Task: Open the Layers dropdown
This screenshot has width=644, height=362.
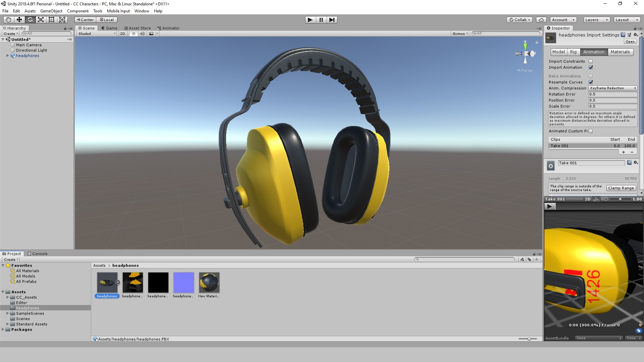Action: click(x=597, y=20)
